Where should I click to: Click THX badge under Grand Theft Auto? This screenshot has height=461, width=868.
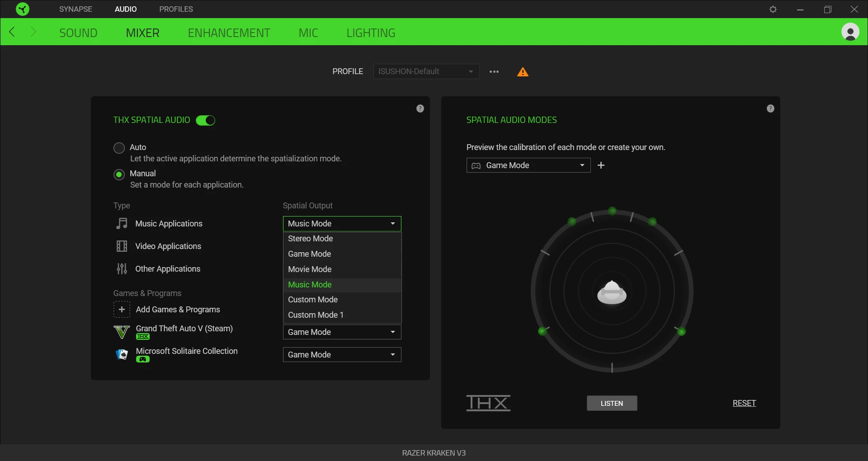[143, 337]
